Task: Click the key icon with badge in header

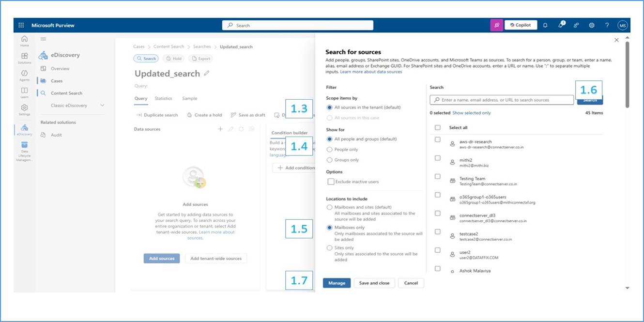Action: point(561,24)
